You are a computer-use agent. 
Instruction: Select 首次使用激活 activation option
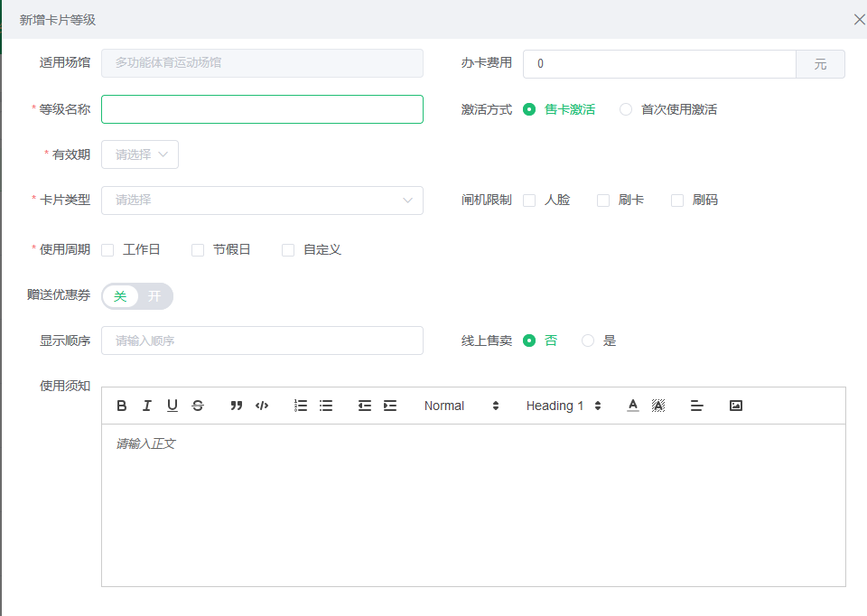click(626, 109)
